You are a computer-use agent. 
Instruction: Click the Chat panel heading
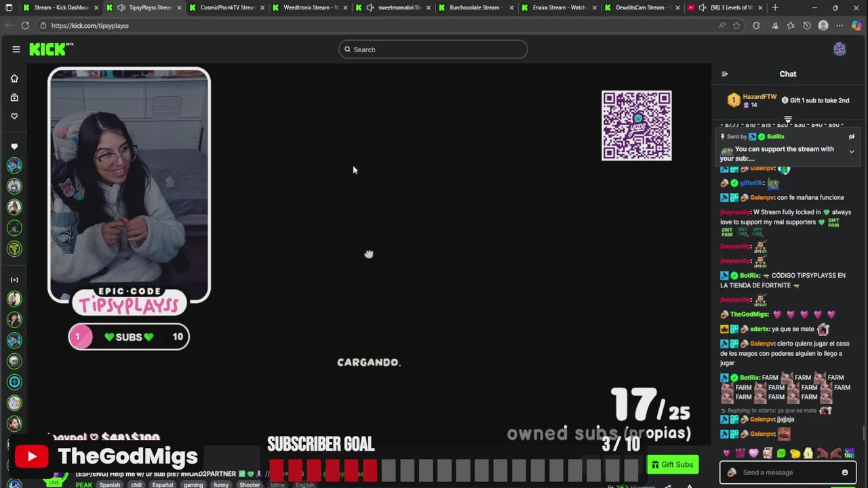(x=788, y=74)
